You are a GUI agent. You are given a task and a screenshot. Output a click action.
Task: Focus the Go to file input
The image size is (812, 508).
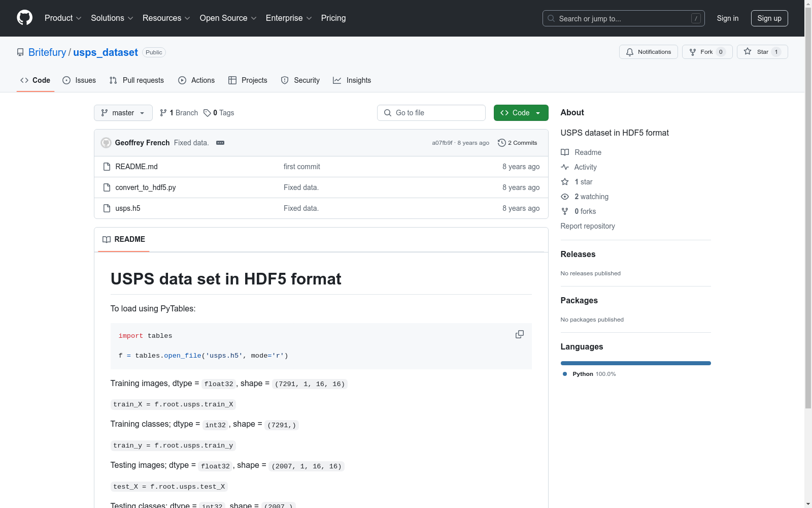pos(431,113)
